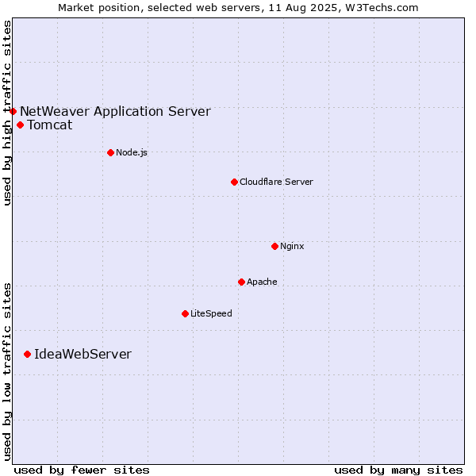
Task: Click the LiteSpeed red data point
Action: coord(186,314)
